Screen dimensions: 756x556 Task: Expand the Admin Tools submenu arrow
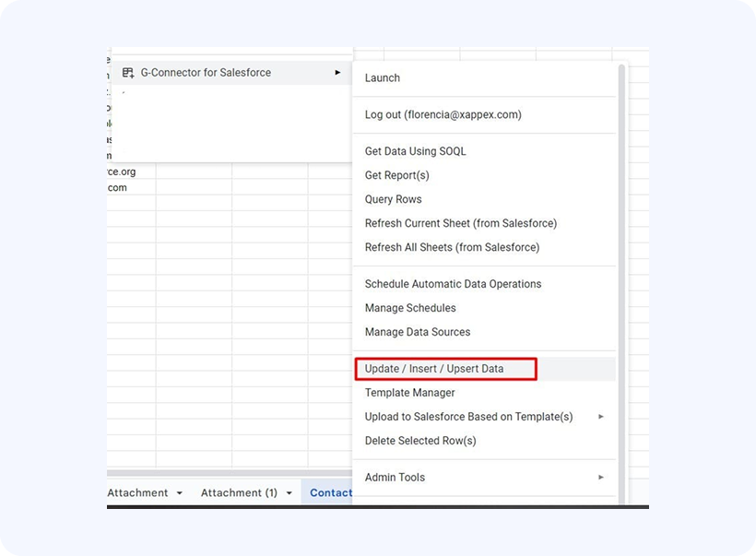click(x=600, y=478)
